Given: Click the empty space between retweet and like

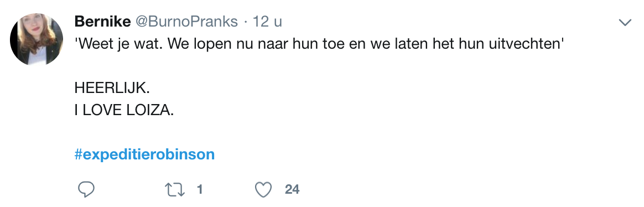Looking at the screenshot, I should tap(228, 189).
